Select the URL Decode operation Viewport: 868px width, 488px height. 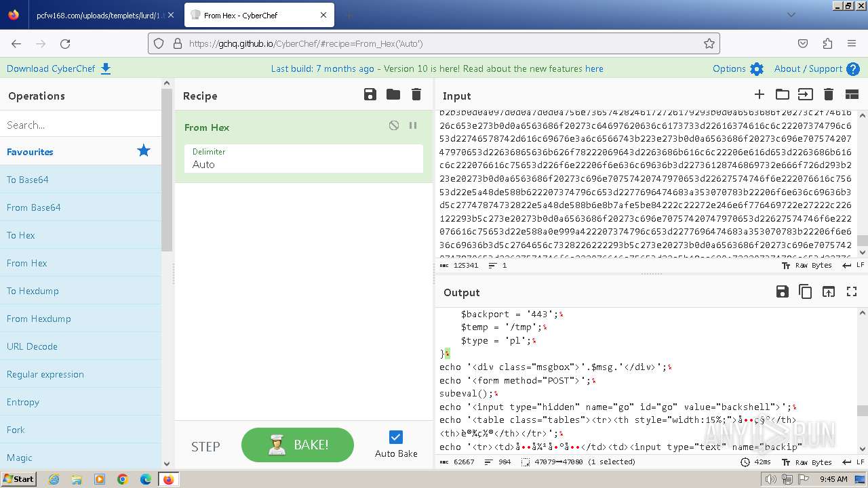click(x=81, y=346)
